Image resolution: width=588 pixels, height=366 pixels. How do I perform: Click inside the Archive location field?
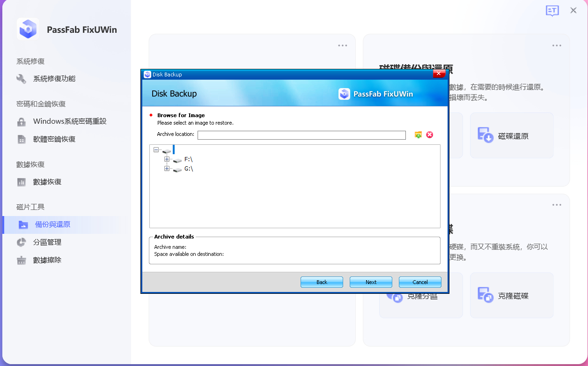click(302, 135)
